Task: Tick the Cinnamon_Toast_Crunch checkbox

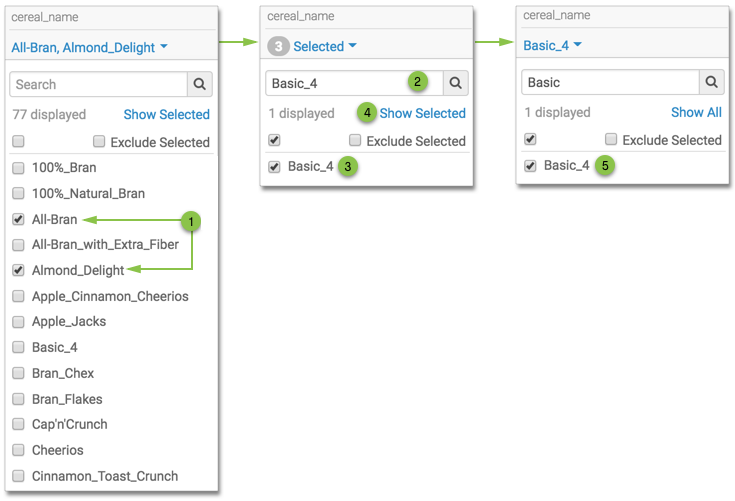Action: (18, 476)
